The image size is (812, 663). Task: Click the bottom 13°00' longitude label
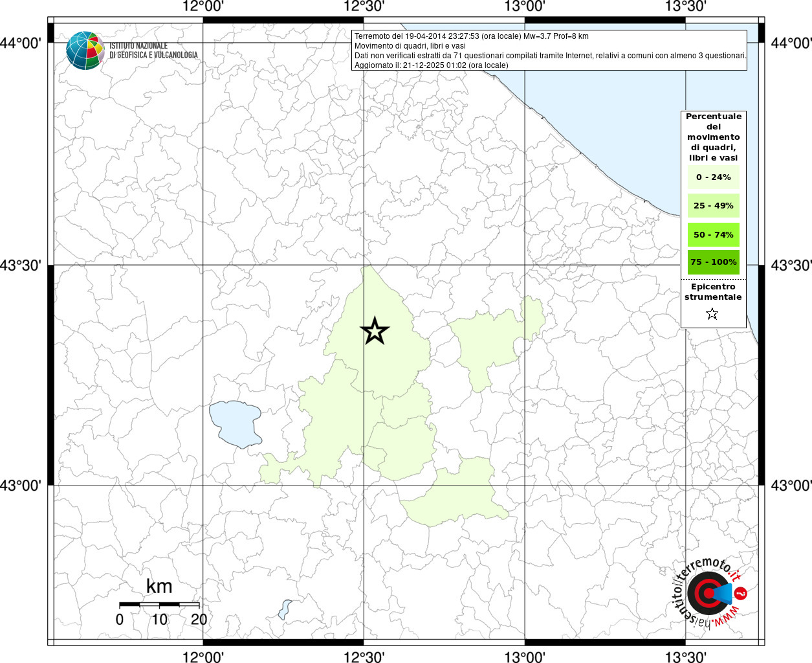525,657
